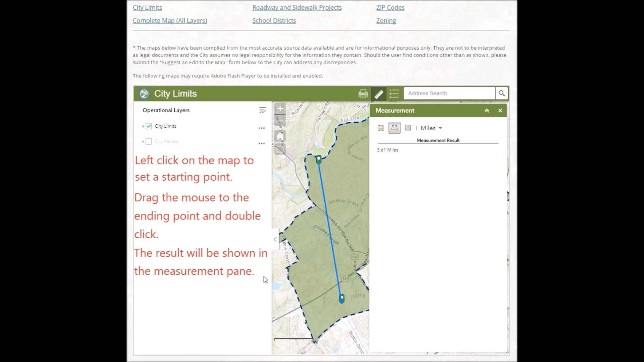Select the Distance measurement tool
Viewport: 644px width, 362px height.
pyautogui.click(x=394, y=128)
